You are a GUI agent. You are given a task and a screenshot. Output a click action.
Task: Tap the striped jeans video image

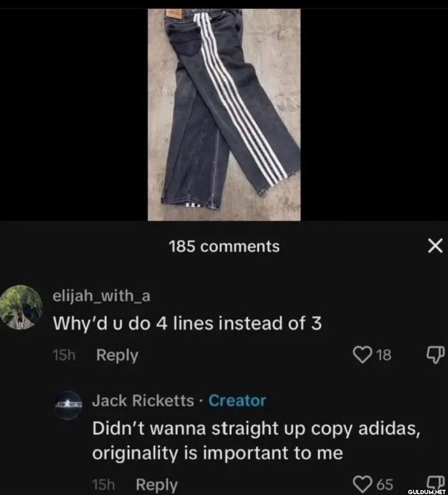point(224,115)
